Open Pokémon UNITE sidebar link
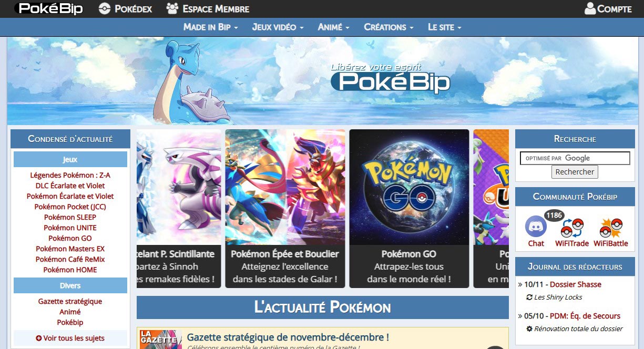This screenshot has height=349, width=644. pyautogui.click(x=70, y=228)
